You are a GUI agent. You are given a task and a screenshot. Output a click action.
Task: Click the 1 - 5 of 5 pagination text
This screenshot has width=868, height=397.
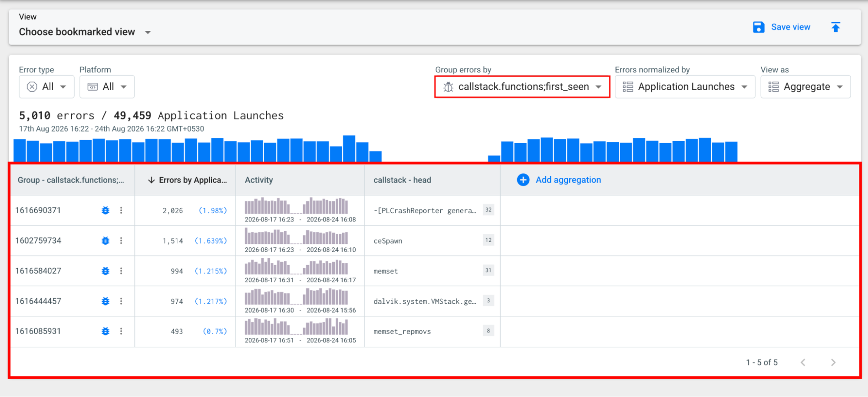point(762,362)
